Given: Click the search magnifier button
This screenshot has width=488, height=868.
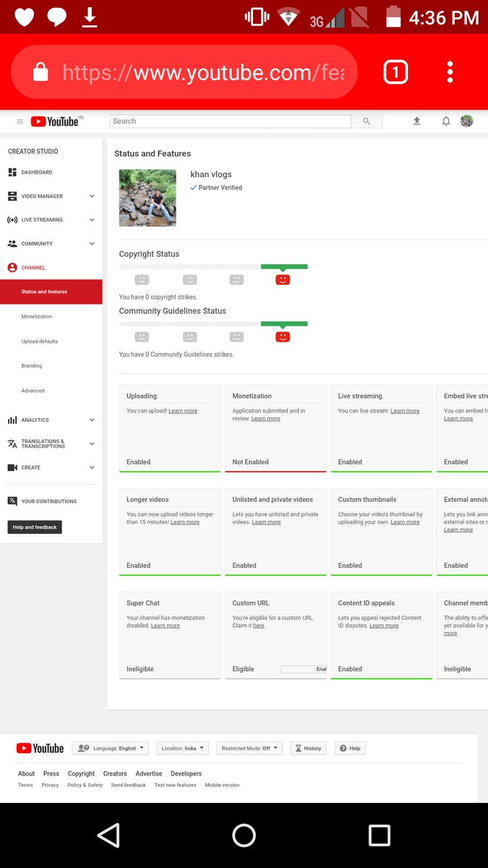Looking at the screenshot, I should coord(367,122).
